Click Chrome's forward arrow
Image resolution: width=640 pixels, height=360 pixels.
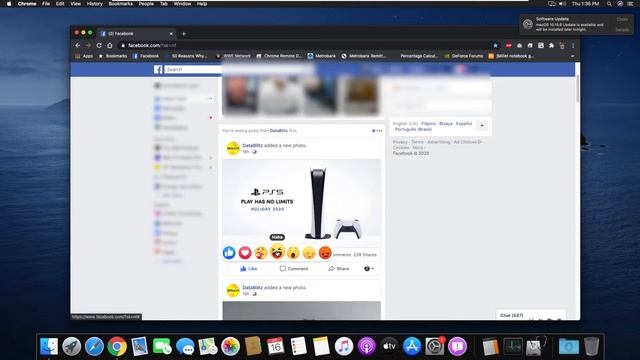click(x=88, y=45)
